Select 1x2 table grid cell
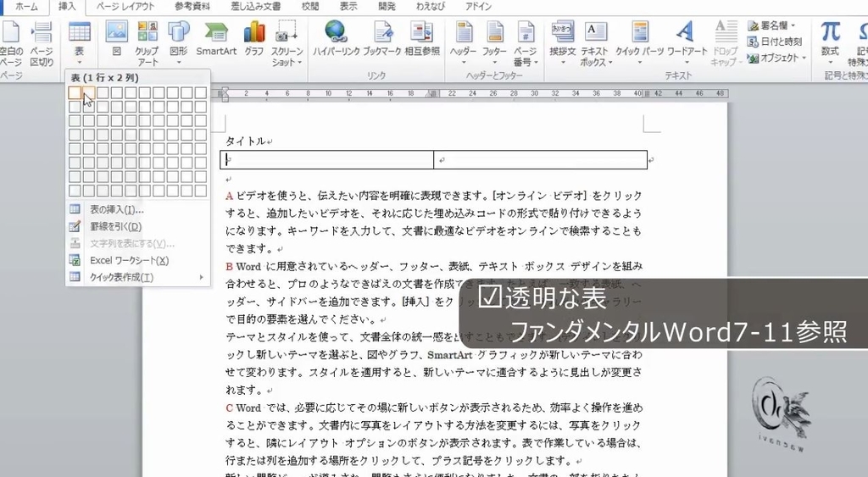 coord(88,93)
